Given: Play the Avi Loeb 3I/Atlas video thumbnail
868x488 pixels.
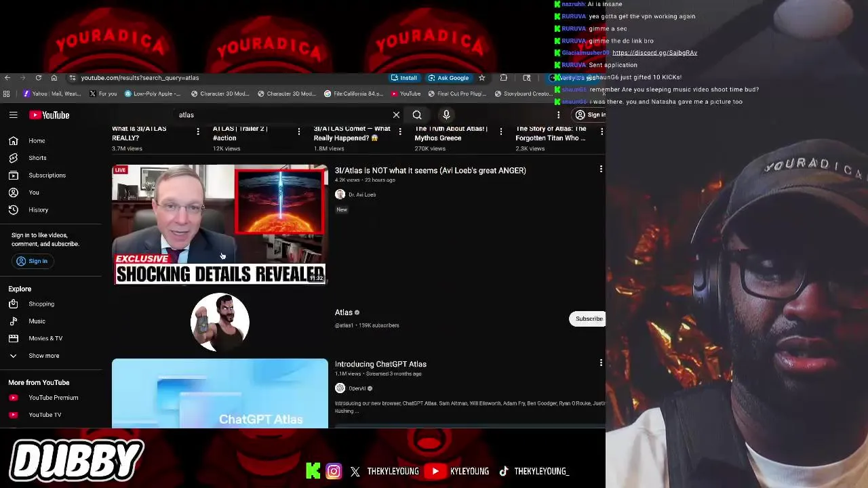Looking at the screenshot, I should tap(220, 224).
